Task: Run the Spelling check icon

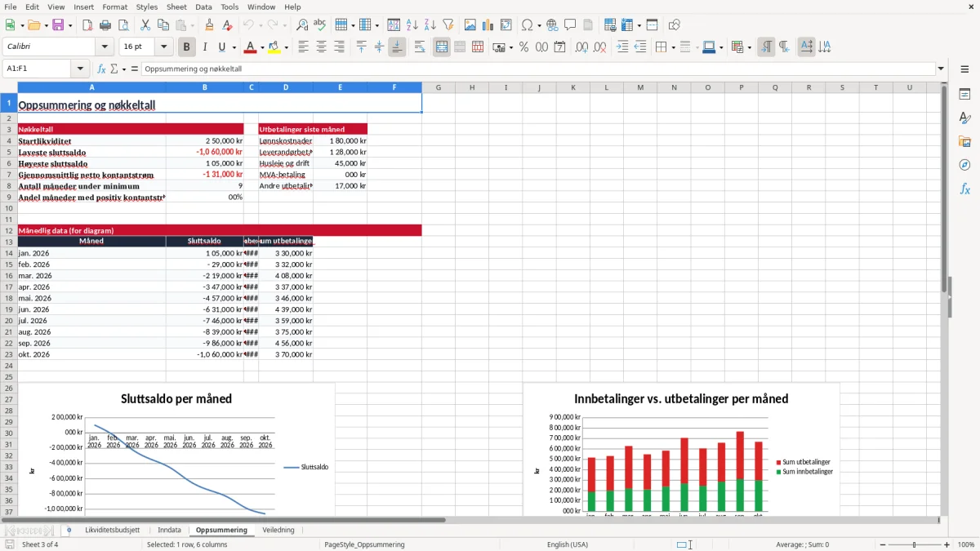Action: pyautogui.click(x=320, y=25)
